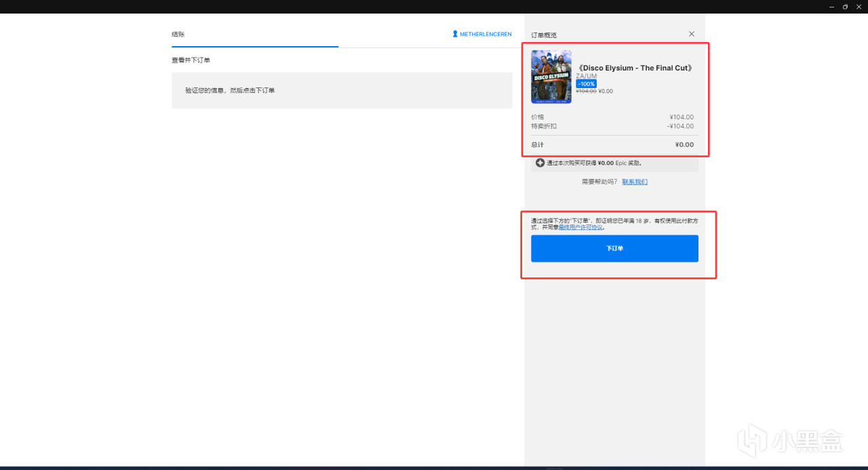Screen dimensions: 868x470
Task: Restore the window size from the title bar
Action: (845, 6)
